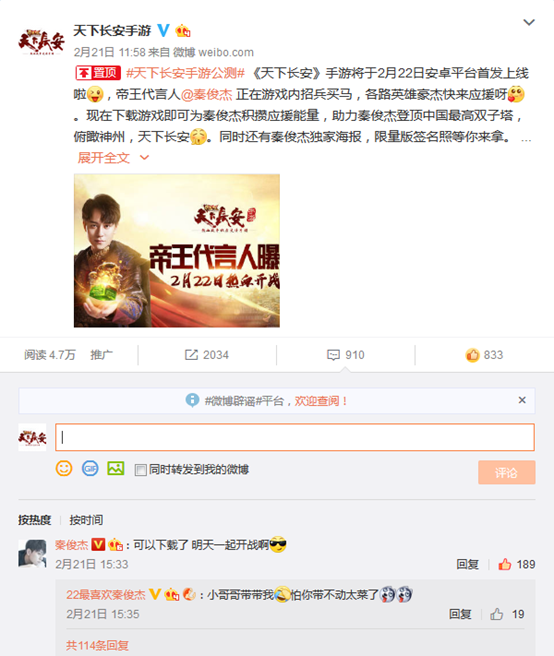Click the comment icon showing 910
This screenshot has width=554, height=656.
tap(346, 355)
